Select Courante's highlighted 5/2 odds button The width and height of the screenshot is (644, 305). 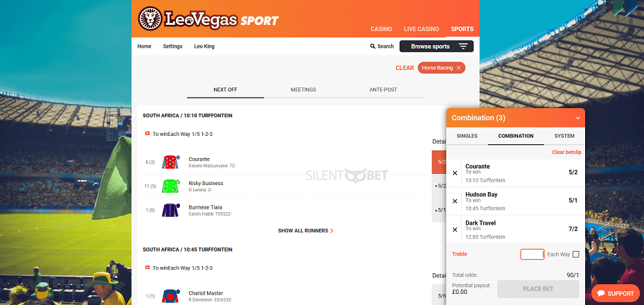point(439,162)
